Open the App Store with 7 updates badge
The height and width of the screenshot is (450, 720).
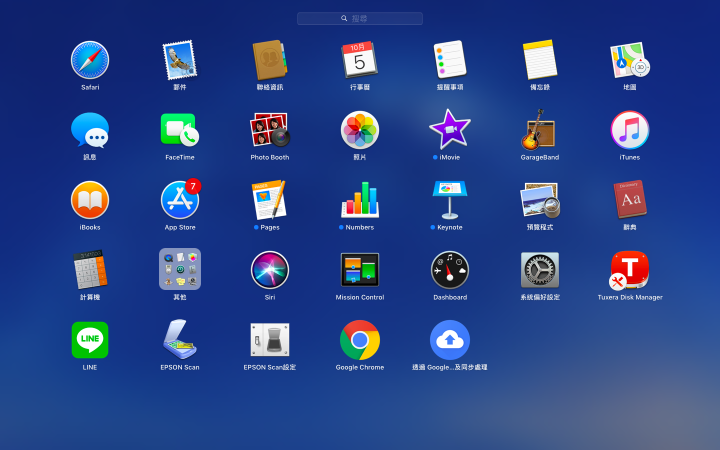180,200
